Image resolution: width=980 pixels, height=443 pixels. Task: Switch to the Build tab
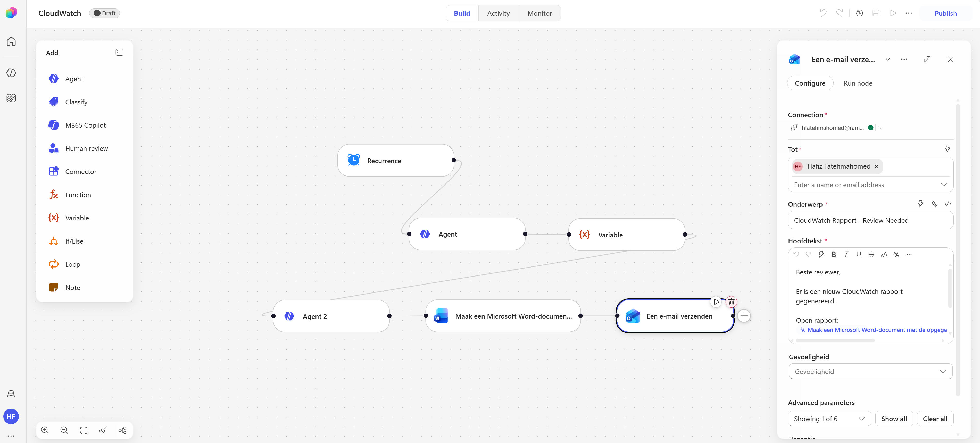pyautogui.click(x=462, y=13)
